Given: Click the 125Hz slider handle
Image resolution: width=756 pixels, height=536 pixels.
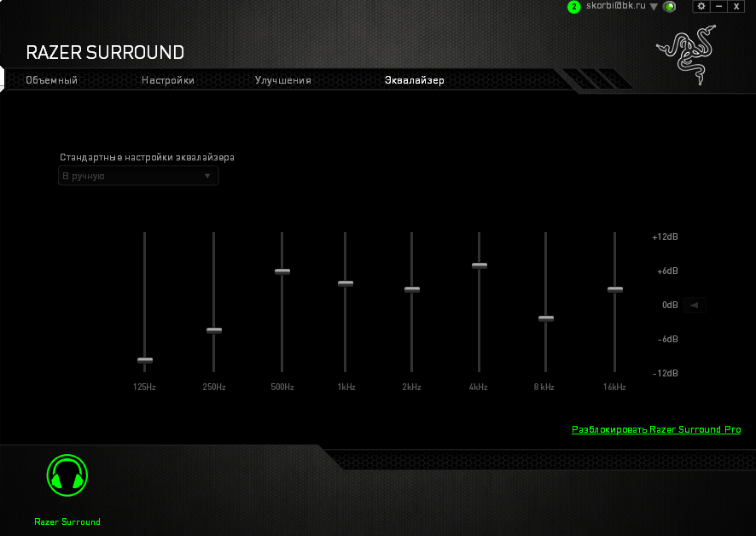Looking at the screenshot, I should tap(145, 360).
